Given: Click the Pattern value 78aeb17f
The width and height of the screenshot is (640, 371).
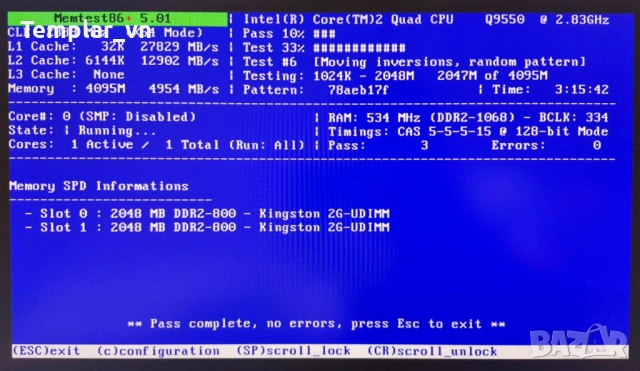Looking at the screenshot, I should [358, 90].
